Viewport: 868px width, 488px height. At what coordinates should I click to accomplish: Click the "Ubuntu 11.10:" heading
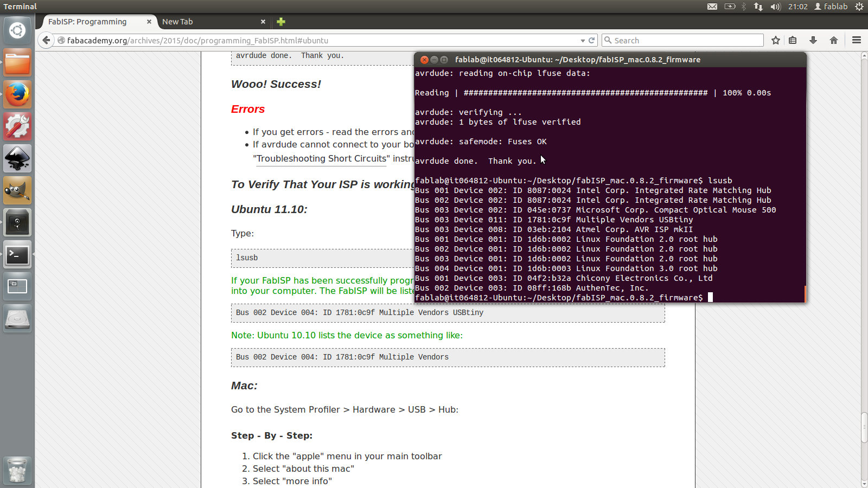pyautogui.click(x=269, y=209)
